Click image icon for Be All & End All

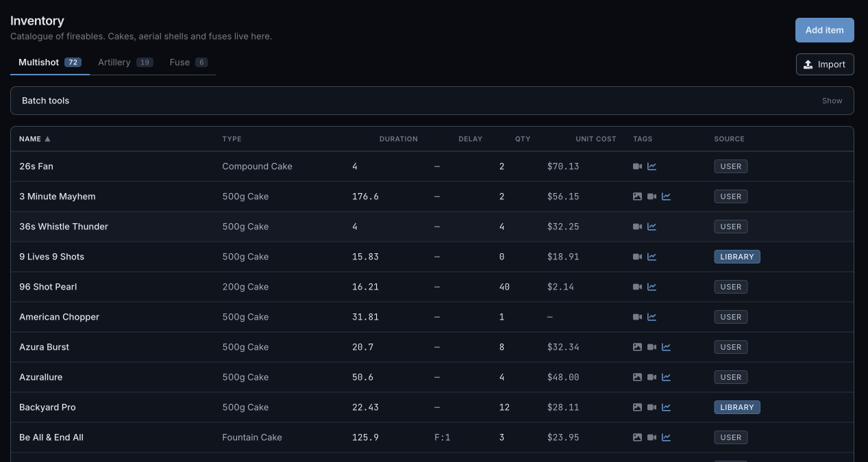point(637,437)
